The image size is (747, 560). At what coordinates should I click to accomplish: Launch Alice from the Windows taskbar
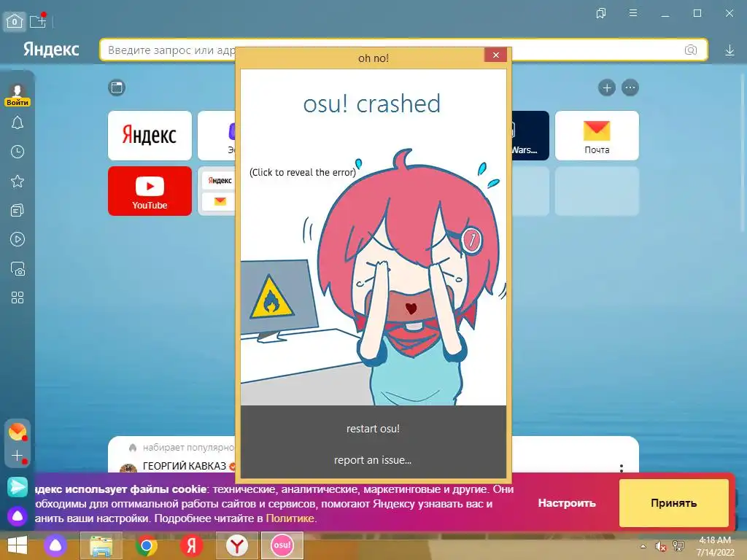point(55,545)
